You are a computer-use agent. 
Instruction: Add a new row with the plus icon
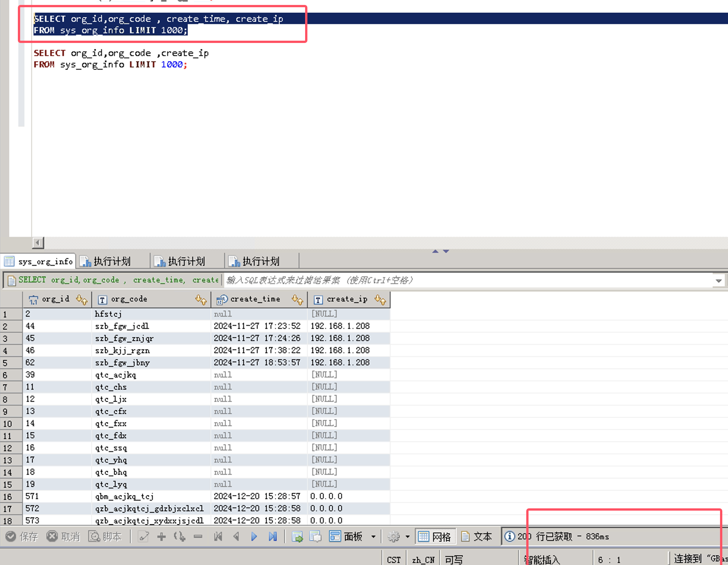161,536
